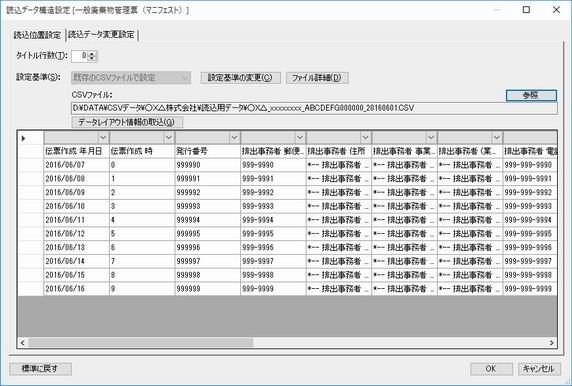Decrease the タイトル行数 spinner value
Screen dimensions: 572x386
pos(92,58)
